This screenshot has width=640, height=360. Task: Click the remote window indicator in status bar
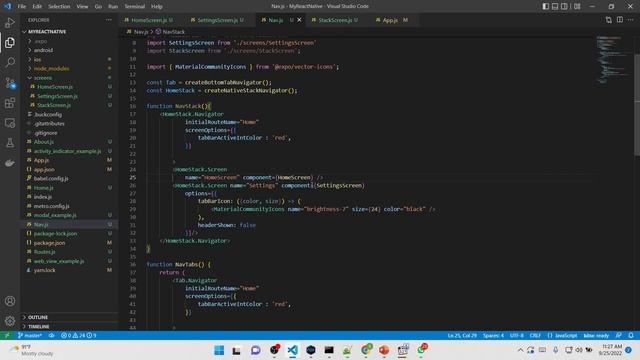(7, 336)
